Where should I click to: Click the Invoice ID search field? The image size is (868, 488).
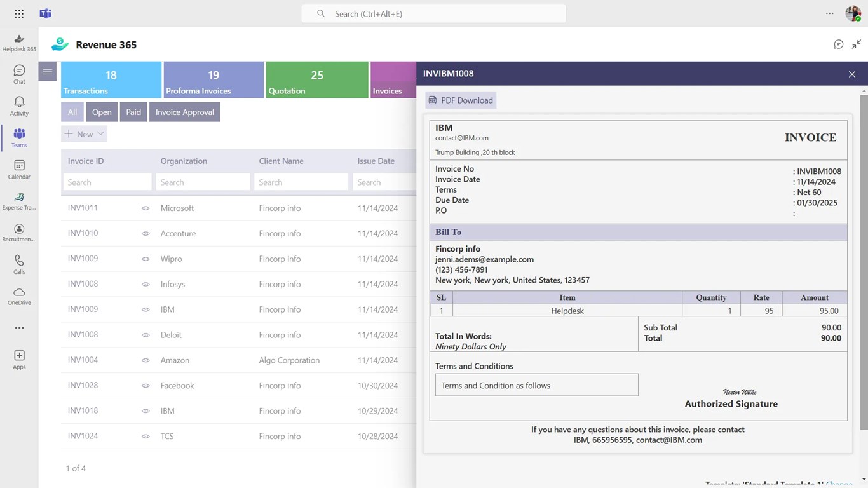(x=107, y=182)
